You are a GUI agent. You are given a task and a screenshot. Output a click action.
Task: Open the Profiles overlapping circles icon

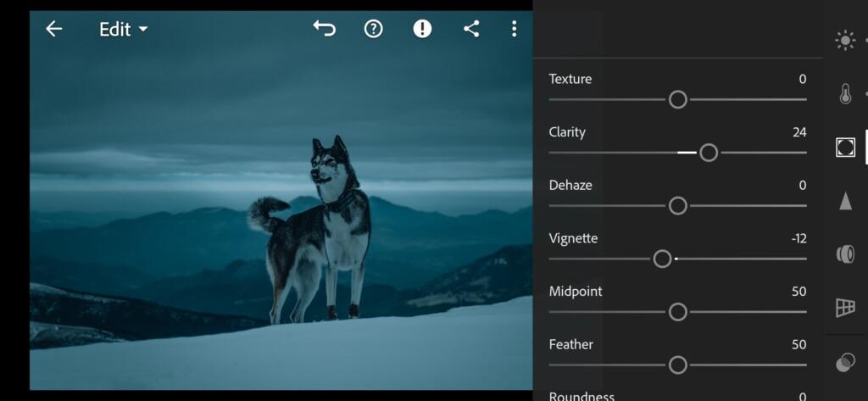tap(845, 363)
